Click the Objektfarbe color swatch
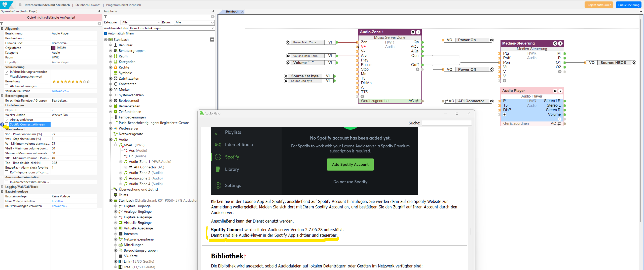Image resolution: width=644 pixels, height=270 pixels. [53, 48]
